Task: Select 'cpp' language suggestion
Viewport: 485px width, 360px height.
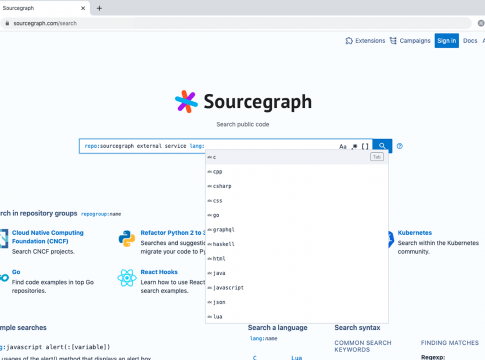Action: [x=297, y=172]
